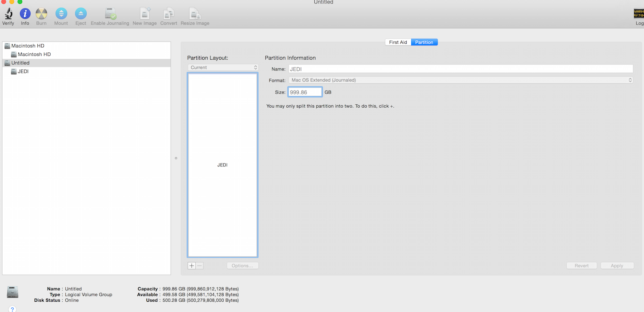Open the Log icon in toolbar
The image size is (644, 312).
pyautogui.click(x=639, y=14)
